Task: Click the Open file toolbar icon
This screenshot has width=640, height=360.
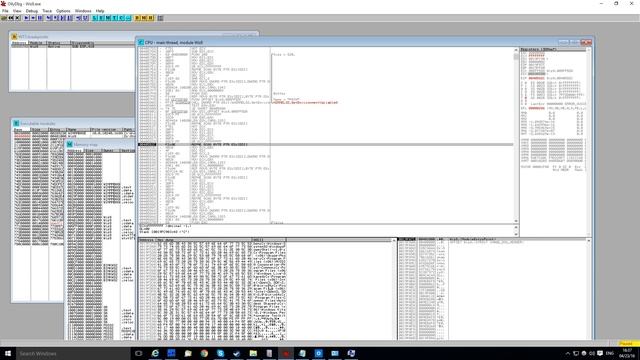Action: tap(4, 18)
